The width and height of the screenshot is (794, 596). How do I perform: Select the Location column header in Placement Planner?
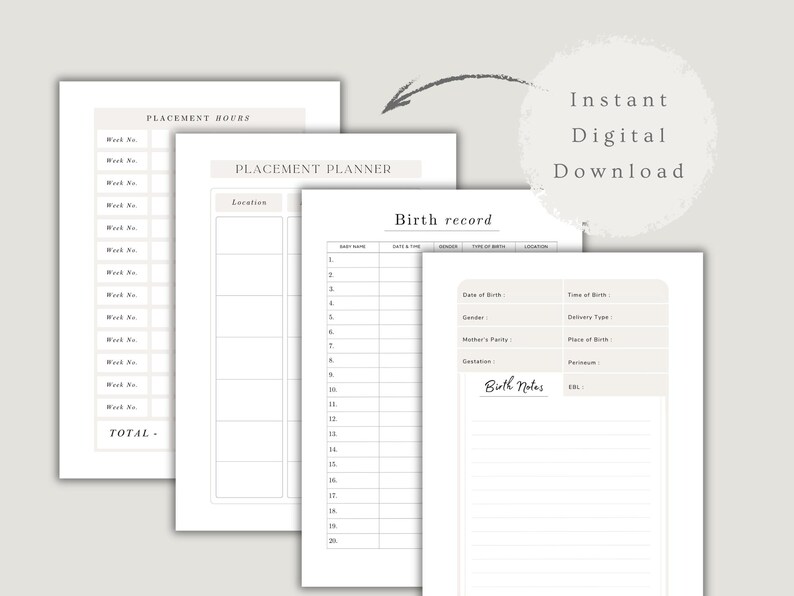(249, 202)
